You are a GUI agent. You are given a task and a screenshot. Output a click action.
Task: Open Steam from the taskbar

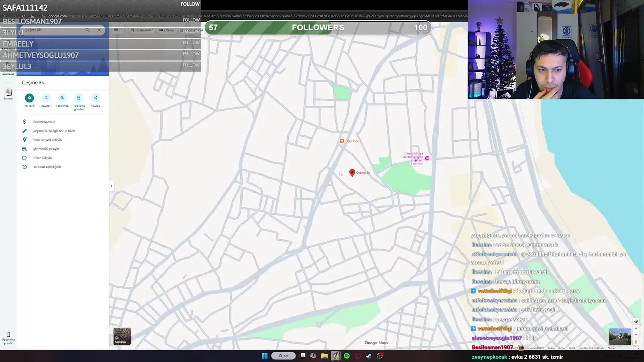pos(369,356)
